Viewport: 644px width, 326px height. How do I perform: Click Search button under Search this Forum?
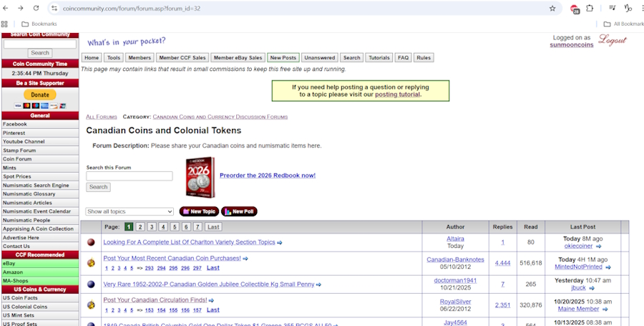point(98,187)
